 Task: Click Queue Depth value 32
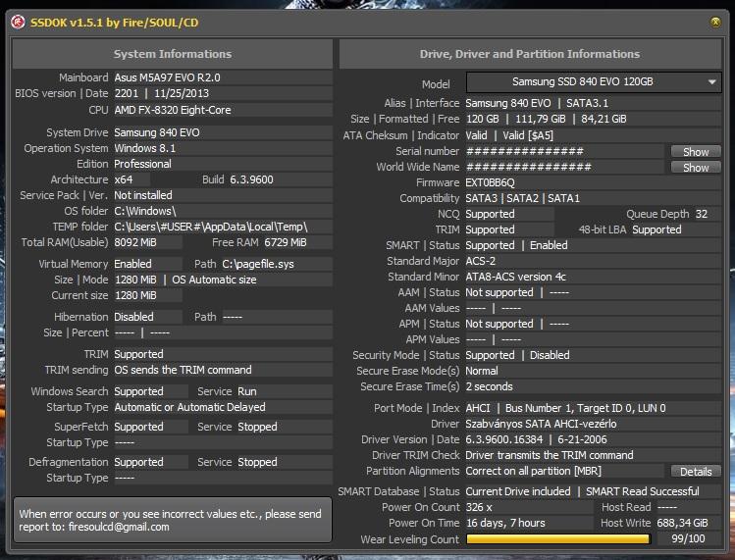click(x=702, y=214)
